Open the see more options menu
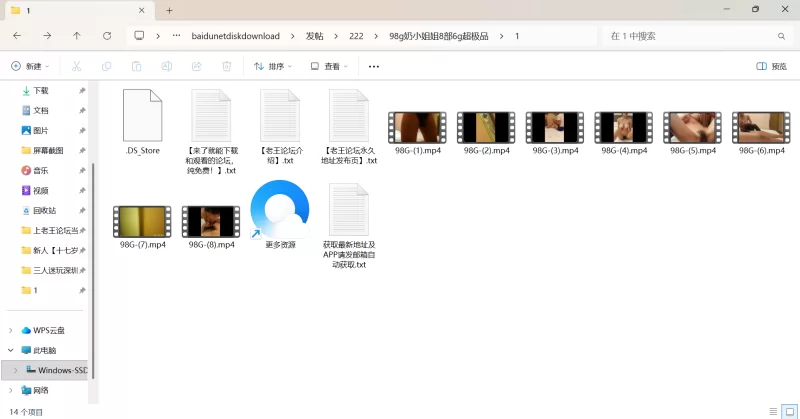 coord(374,66)
